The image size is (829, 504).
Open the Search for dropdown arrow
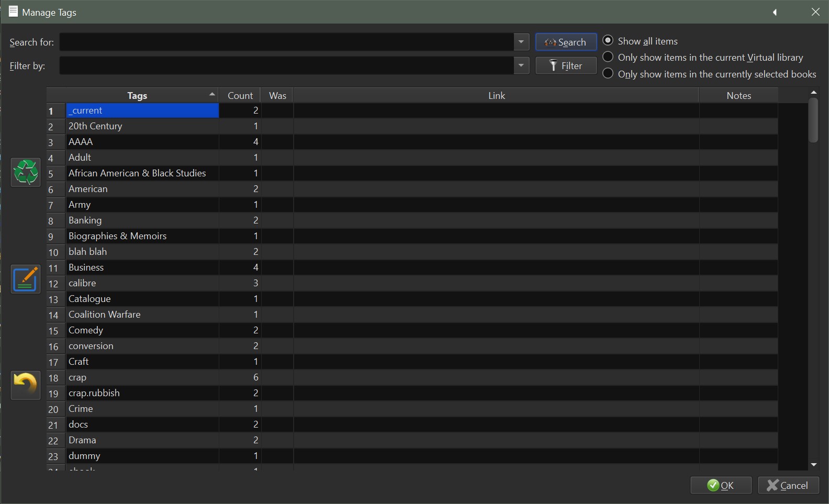pyautogui.click(x=521, y=42)
